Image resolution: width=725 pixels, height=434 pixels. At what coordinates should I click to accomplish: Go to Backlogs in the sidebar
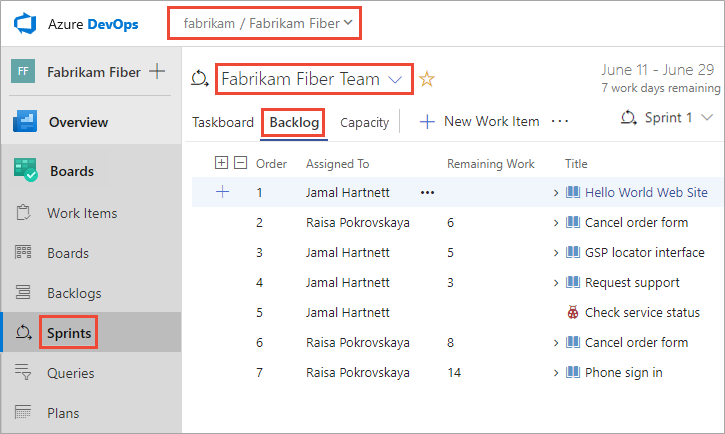(x=73, y=293)
